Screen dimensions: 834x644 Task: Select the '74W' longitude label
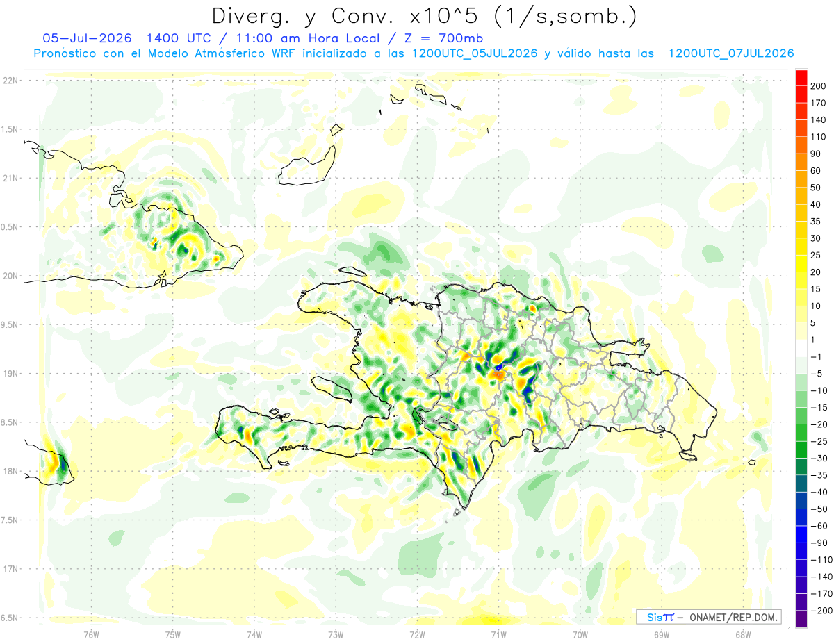(254, 634)
